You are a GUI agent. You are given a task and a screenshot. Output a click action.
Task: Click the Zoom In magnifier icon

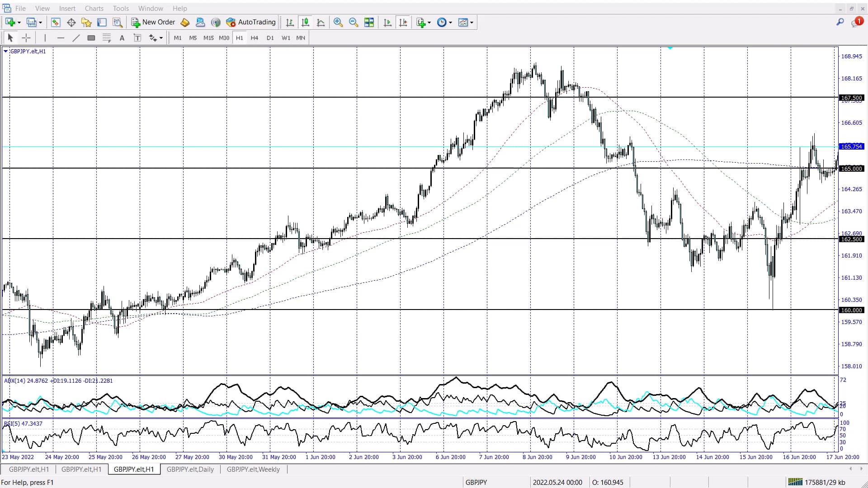coord(338,22)
